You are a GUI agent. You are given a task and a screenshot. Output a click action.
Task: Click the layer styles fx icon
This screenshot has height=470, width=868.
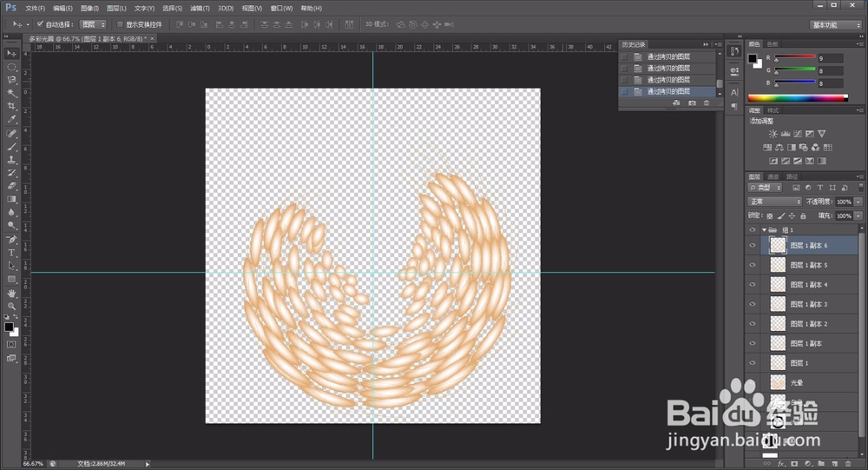point(781,463)
